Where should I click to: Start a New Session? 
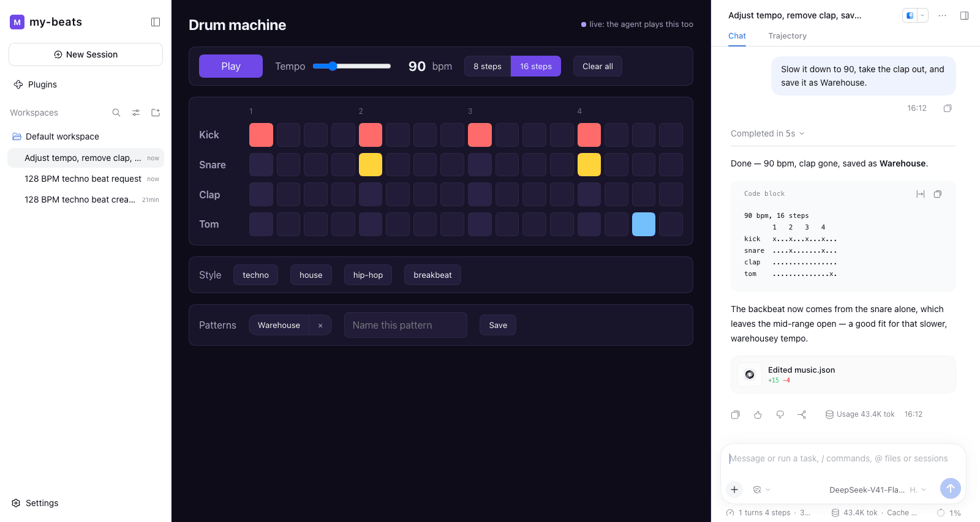tap(86, 54)
